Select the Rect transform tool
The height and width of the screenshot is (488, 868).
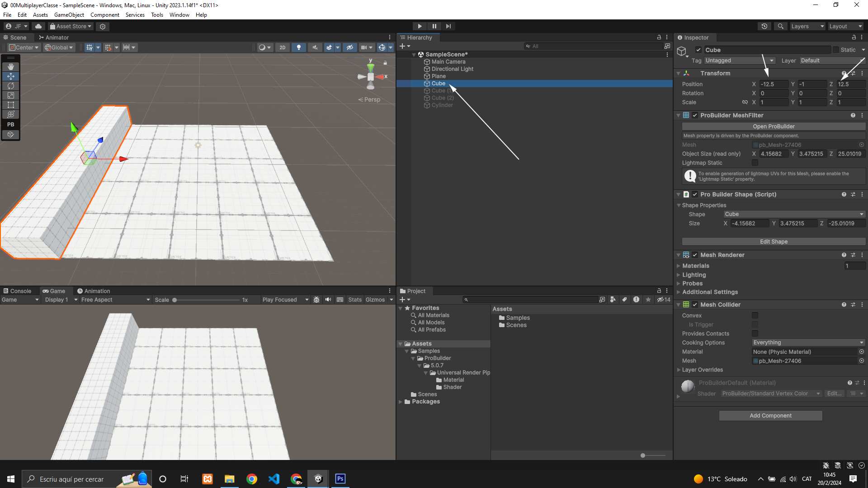pyautogui.click(x=11, y=105)
